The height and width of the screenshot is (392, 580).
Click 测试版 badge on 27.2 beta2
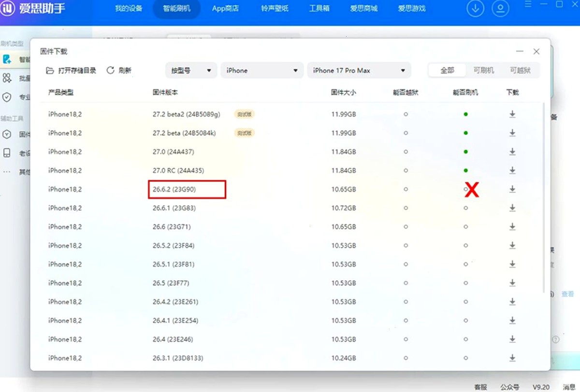tap(245, 114)
